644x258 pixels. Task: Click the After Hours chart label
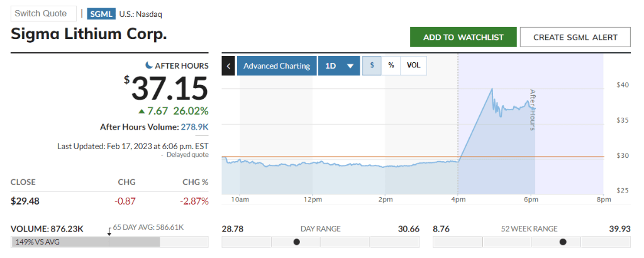point(532,109)
